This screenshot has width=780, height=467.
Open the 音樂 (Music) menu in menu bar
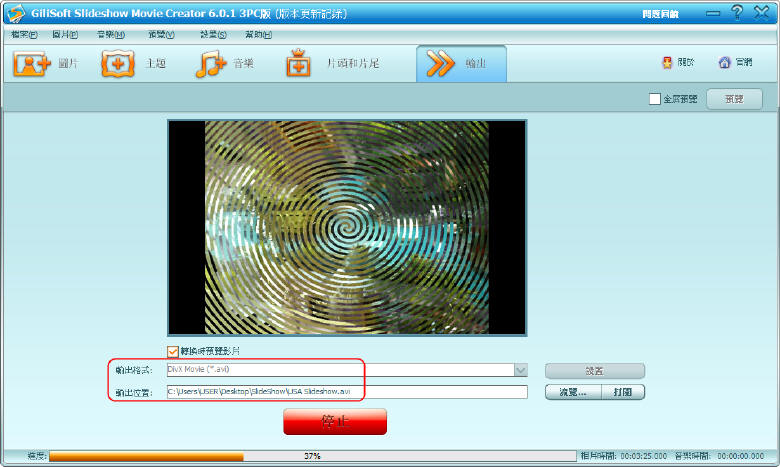[110, 35]
